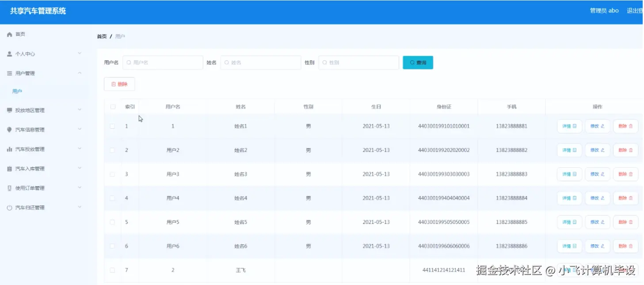Tick the checkbox for row 用户5
The height and width of the screenshot is (285, 644).
coord(112,222)
